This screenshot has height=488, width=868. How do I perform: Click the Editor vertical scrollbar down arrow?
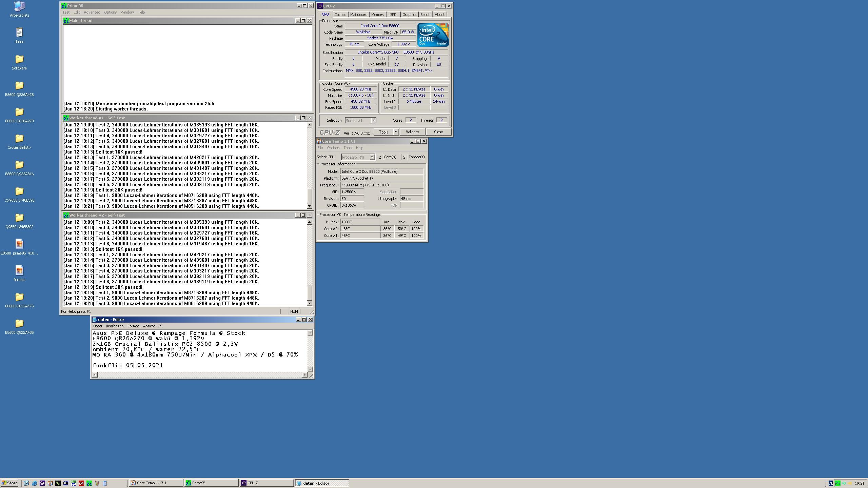click(x=310, y=369)
